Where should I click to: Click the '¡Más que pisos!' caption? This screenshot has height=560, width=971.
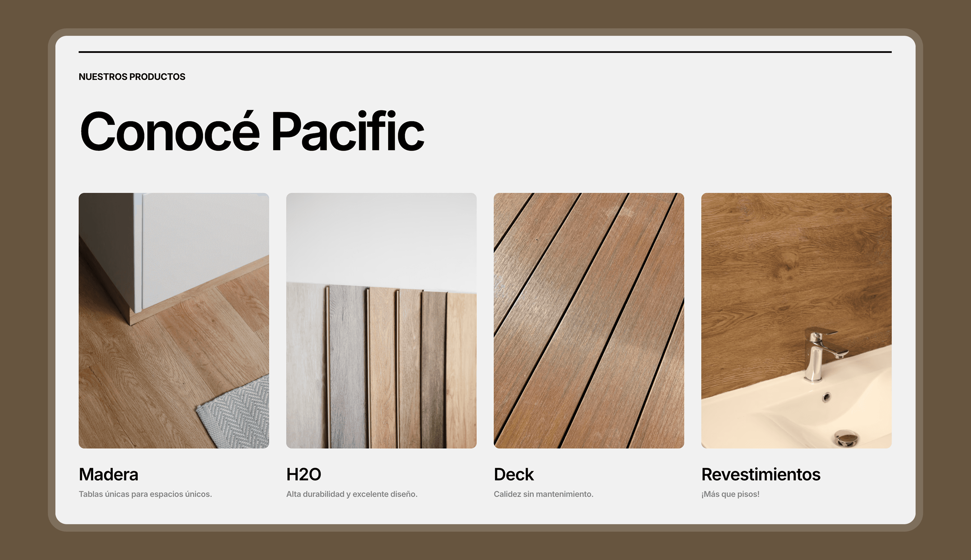(x=730, y=494)
